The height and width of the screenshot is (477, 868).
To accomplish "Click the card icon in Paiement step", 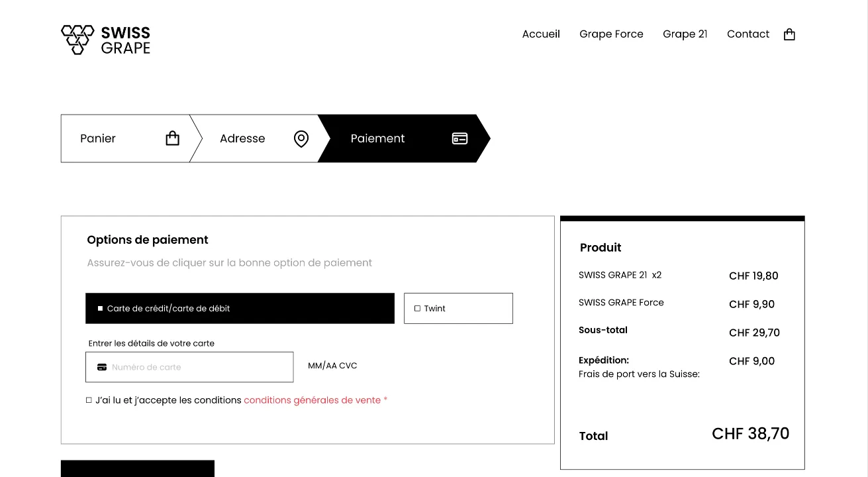I will click(x=459, y=138).
